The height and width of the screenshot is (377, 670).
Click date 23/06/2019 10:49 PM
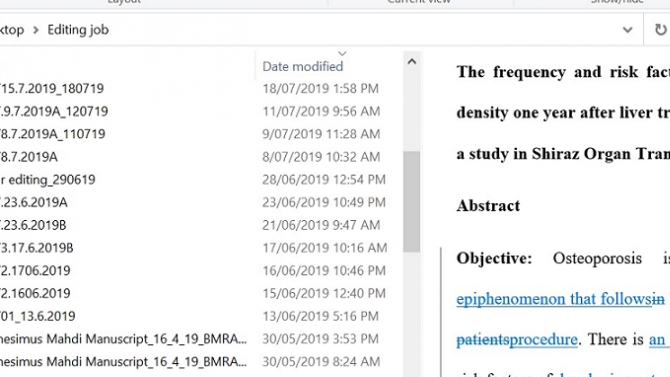[x=324, y=202]
